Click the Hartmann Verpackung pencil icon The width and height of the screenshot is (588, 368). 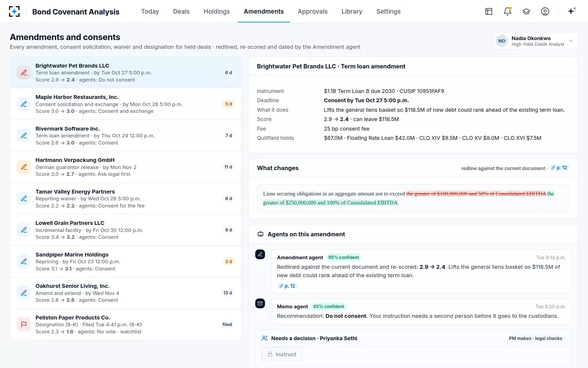point(24,167)
